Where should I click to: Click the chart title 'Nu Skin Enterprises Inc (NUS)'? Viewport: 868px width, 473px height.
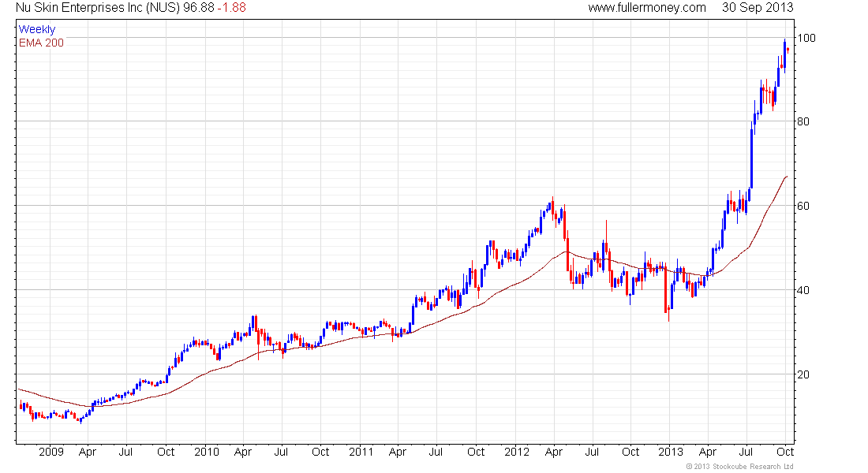click(x=98, y=8)
